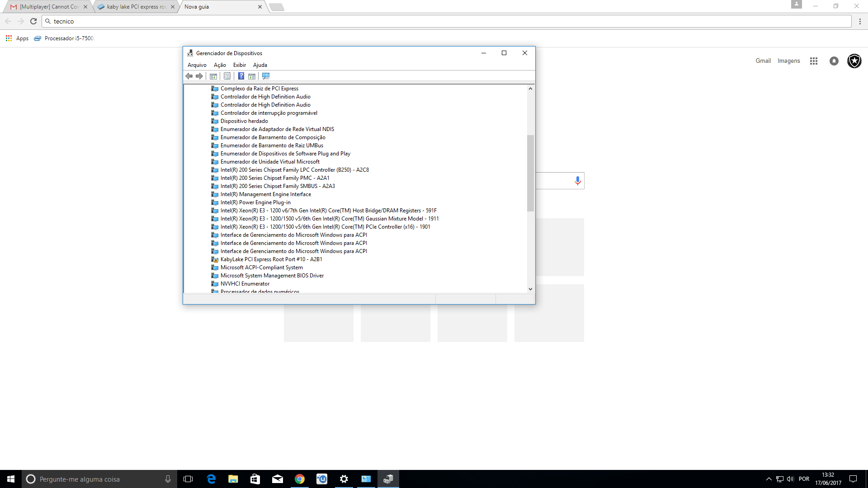This screenshot has height=488, width=868.
Task: Reload the Chrome page
Action: (x=33, y=21)
